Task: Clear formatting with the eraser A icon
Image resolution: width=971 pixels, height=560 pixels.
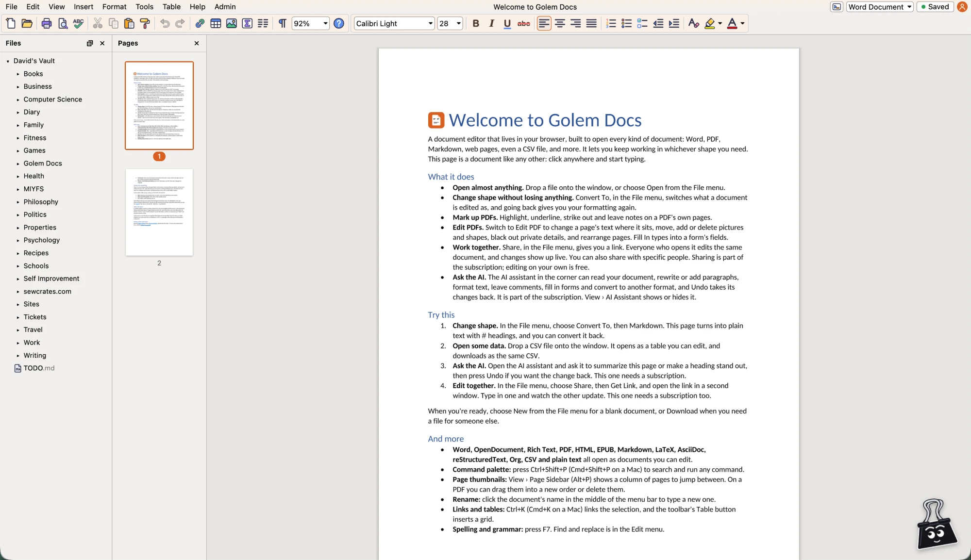Action: click(x=694, y=23)
